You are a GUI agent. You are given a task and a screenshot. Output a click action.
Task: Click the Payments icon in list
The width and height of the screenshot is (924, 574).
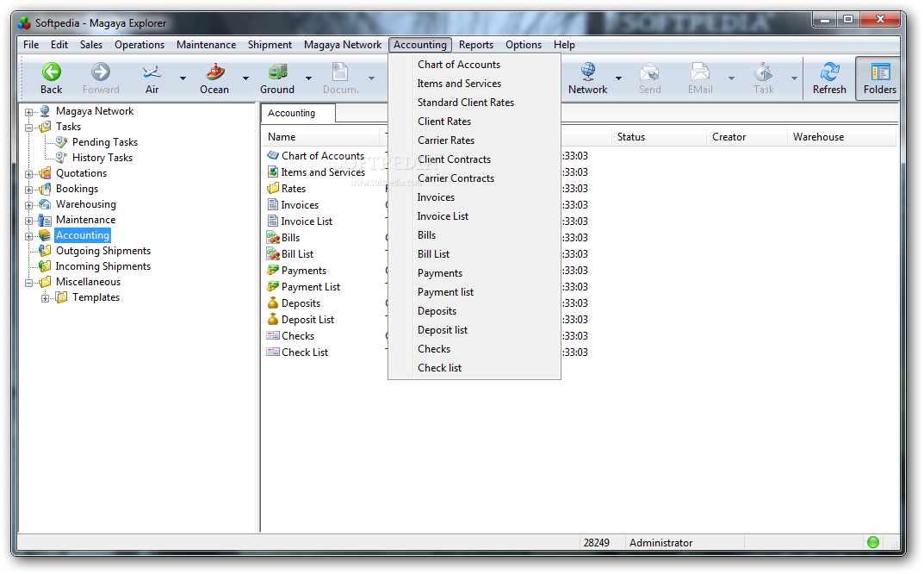point(273,270)
